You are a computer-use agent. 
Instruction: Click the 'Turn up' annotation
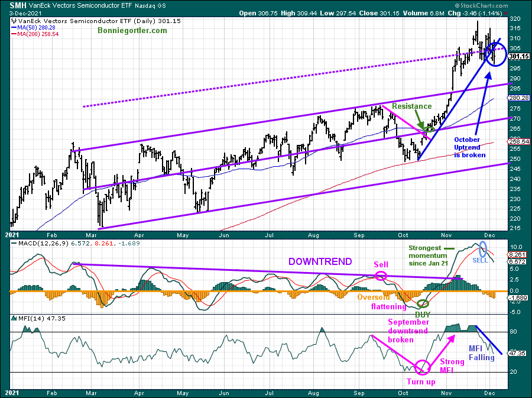421,381
